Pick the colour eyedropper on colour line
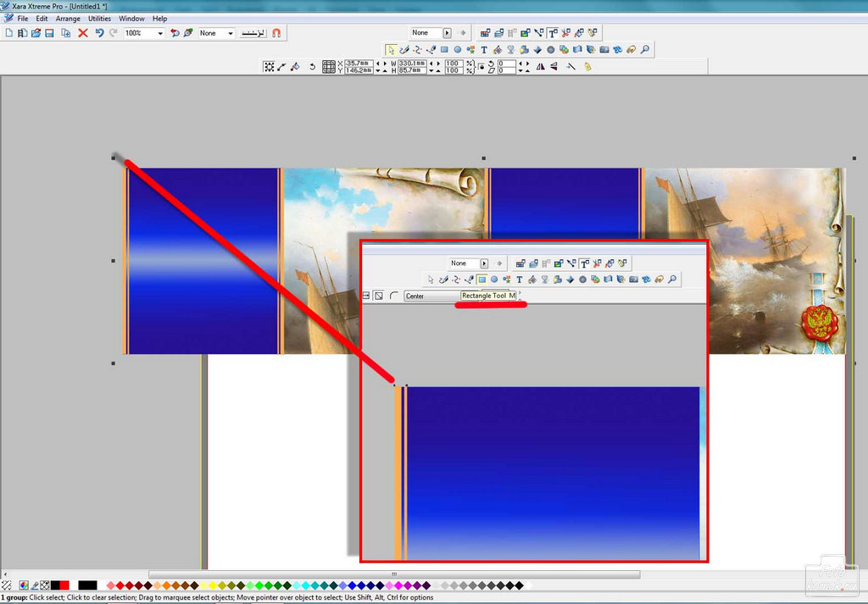Viewport: 868px width, 604px height. [35, 585]
